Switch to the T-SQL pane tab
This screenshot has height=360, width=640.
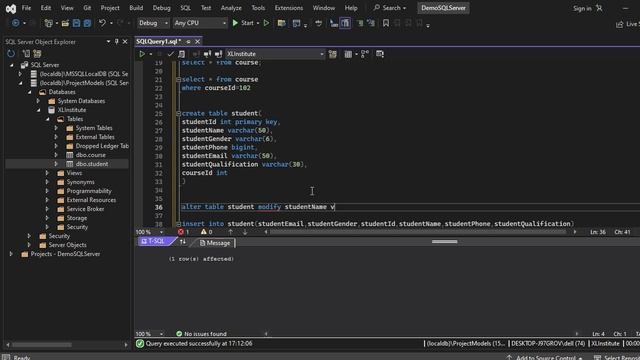point(155,242)
